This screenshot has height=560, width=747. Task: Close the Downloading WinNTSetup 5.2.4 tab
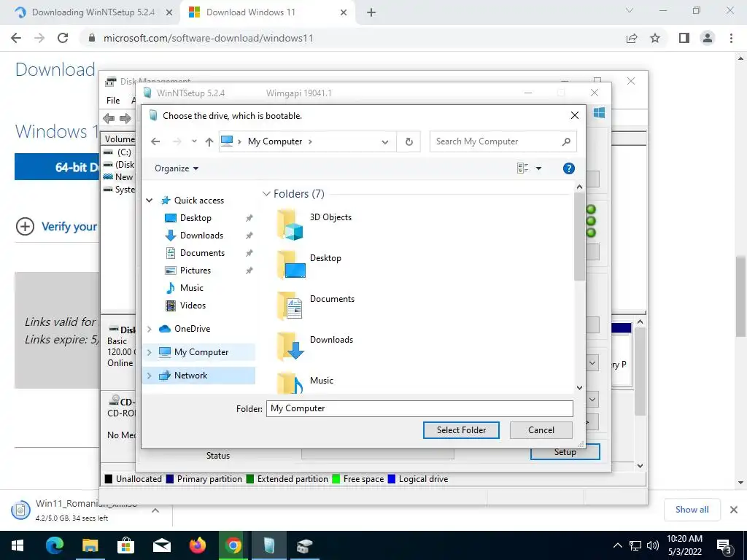tap(169, 13)
